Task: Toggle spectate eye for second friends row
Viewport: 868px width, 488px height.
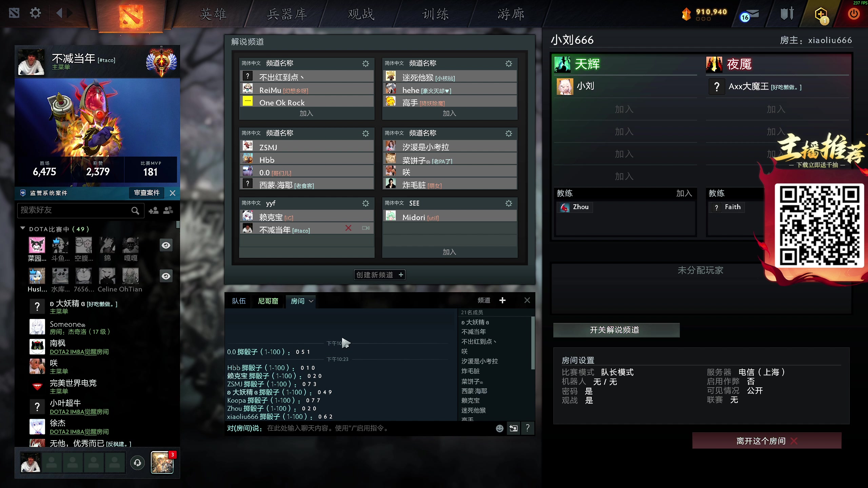Action: (x=166, y=276)
